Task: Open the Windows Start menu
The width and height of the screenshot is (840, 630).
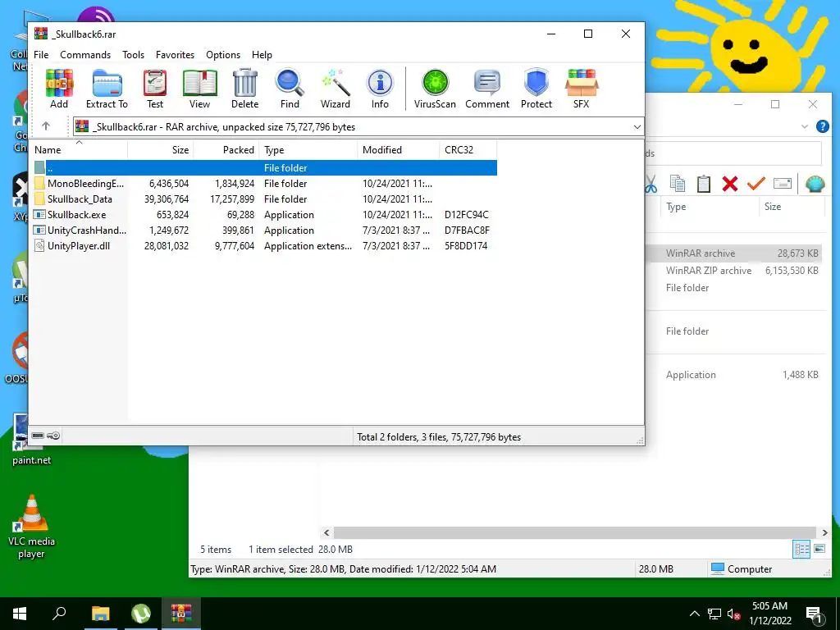Action: 20,614
